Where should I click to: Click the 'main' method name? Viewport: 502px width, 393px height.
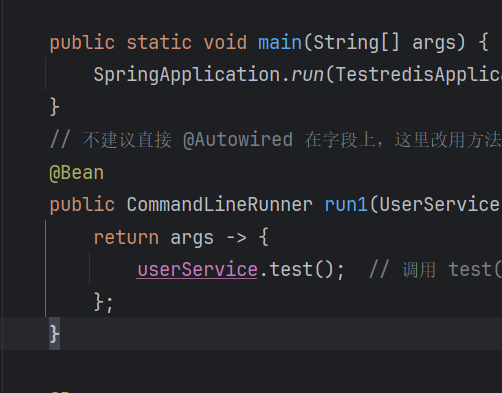[x=280, y=43]
